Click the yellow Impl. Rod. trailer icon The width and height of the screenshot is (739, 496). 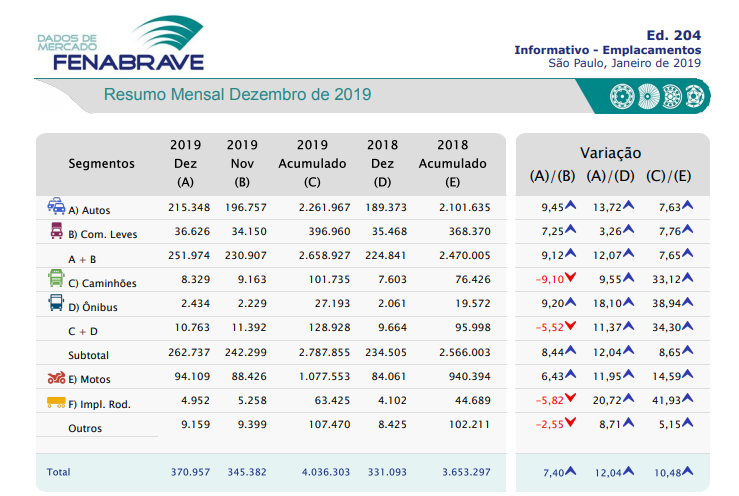click(55, 402)
